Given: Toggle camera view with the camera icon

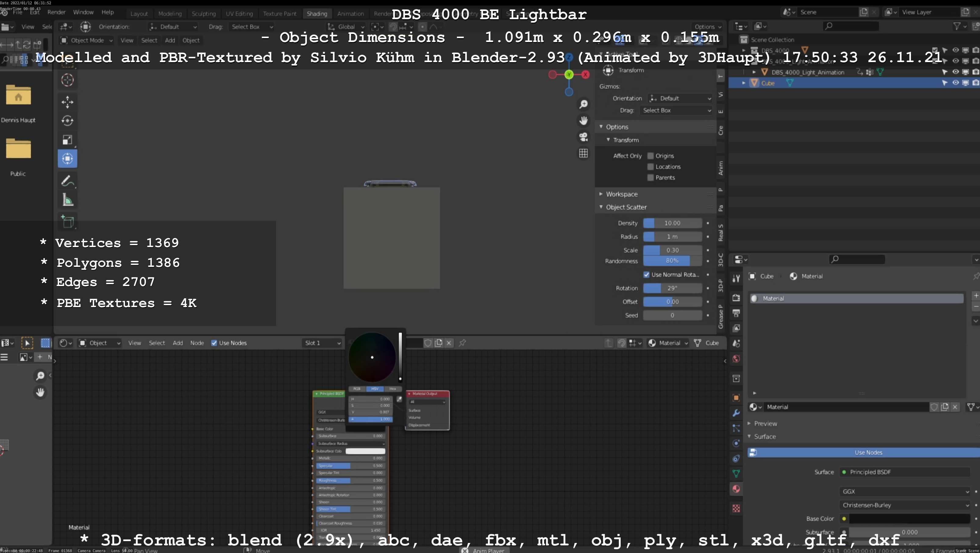Looking at the screenshot, I should tap(583, 137).
